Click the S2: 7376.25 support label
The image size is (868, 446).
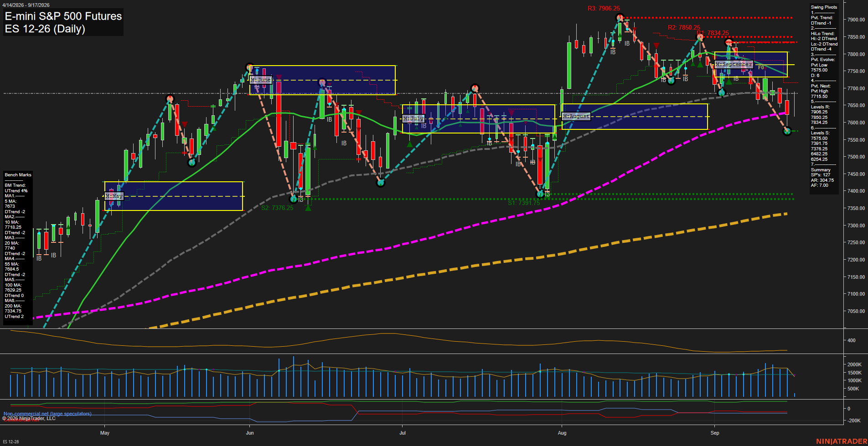coord(277,208)
